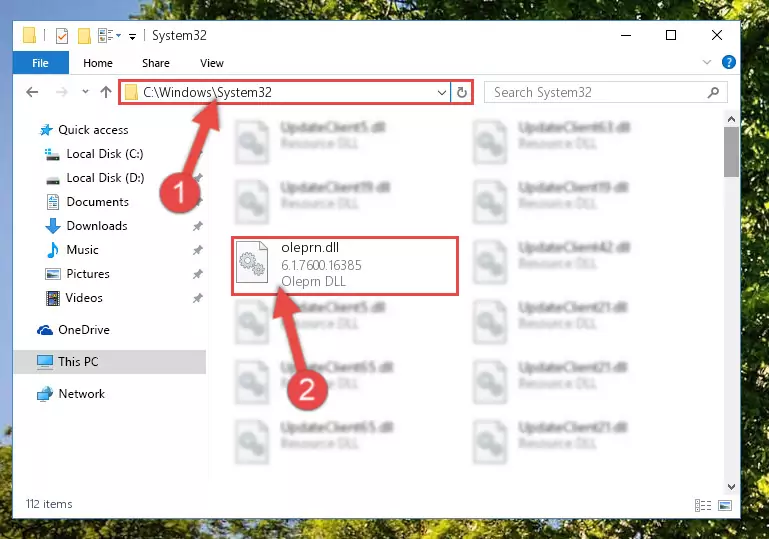Click the oleprn.dll gear file icon
Screen dimensions: 769x539
[x=252, y=262]
